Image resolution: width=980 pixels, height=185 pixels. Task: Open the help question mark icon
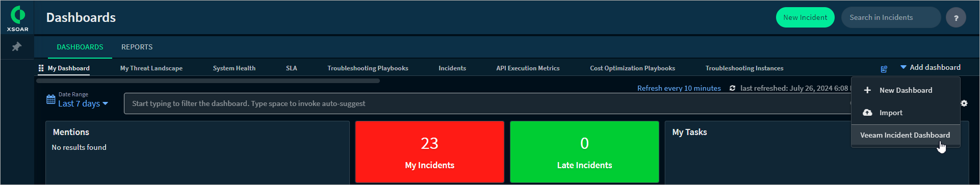click(x=956, y=18)
